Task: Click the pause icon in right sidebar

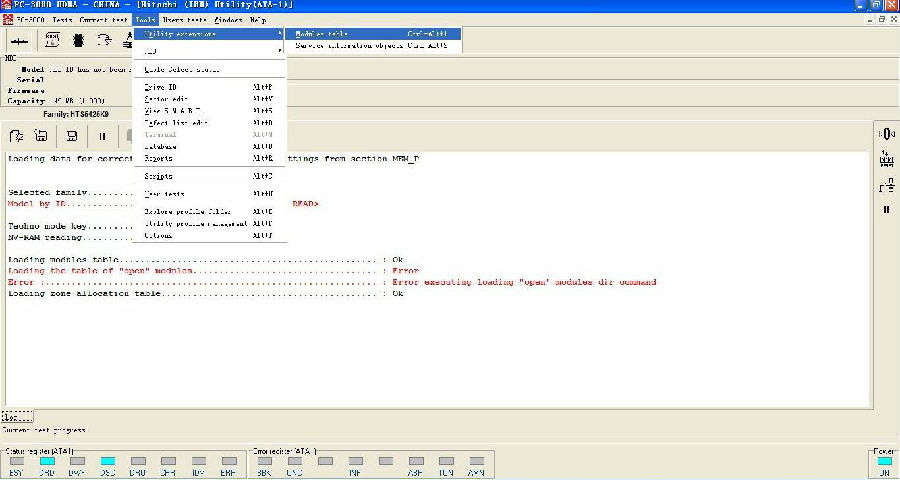Action: point(886,210)
